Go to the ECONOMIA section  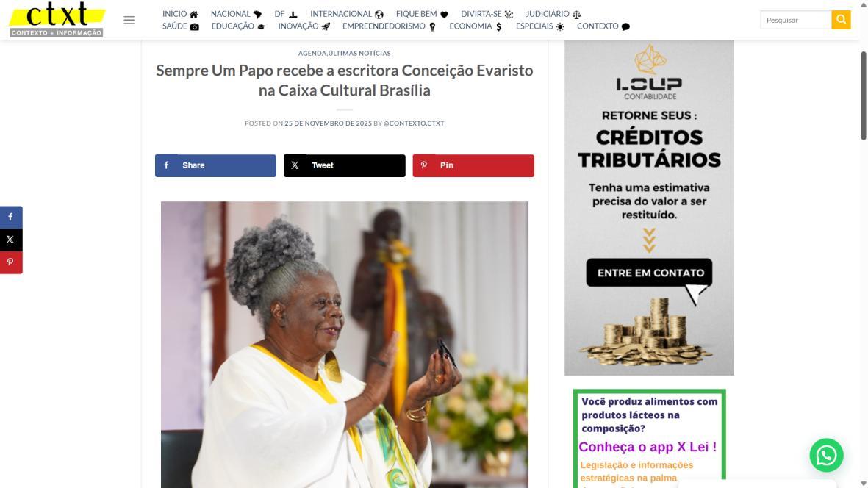click(476, 26)
